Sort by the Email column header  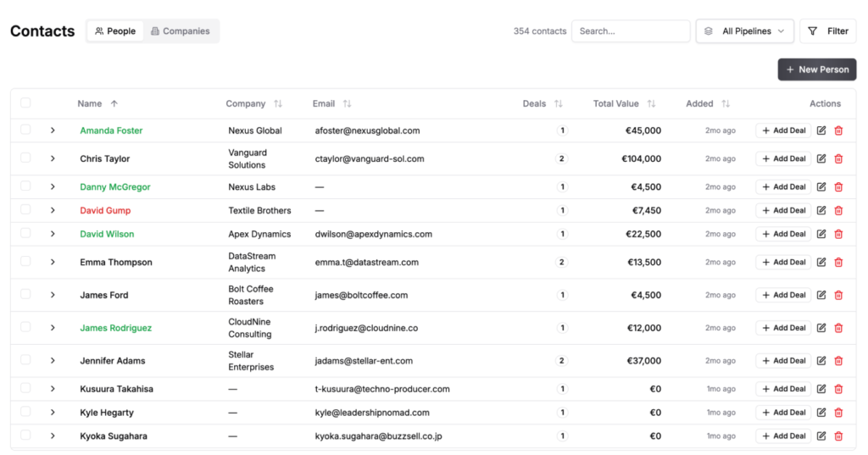(x=331, y=103)
